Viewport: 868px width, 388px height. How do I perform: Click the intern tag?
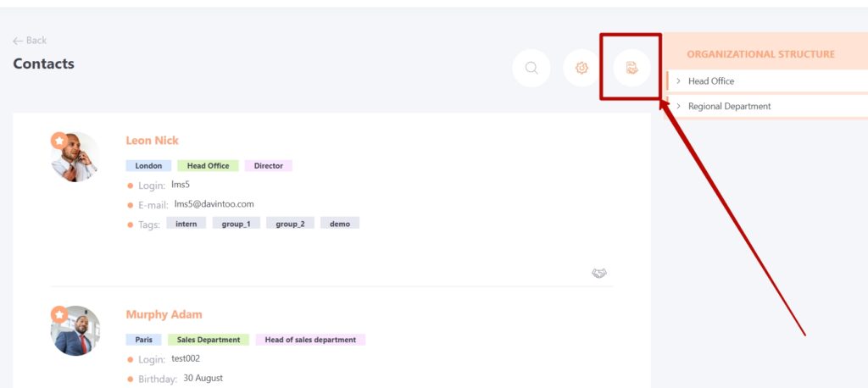coord(186,224)
